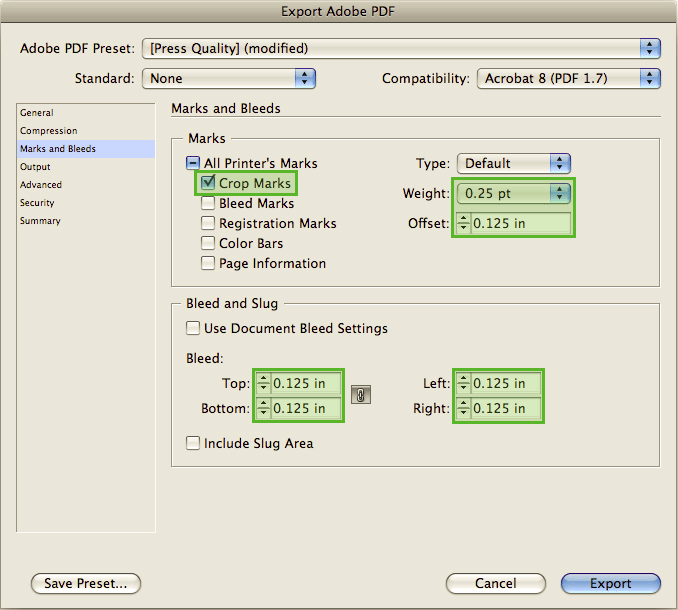
Task: Toggle the Crop Marks checkbox
Action: (x=208, y=183)
